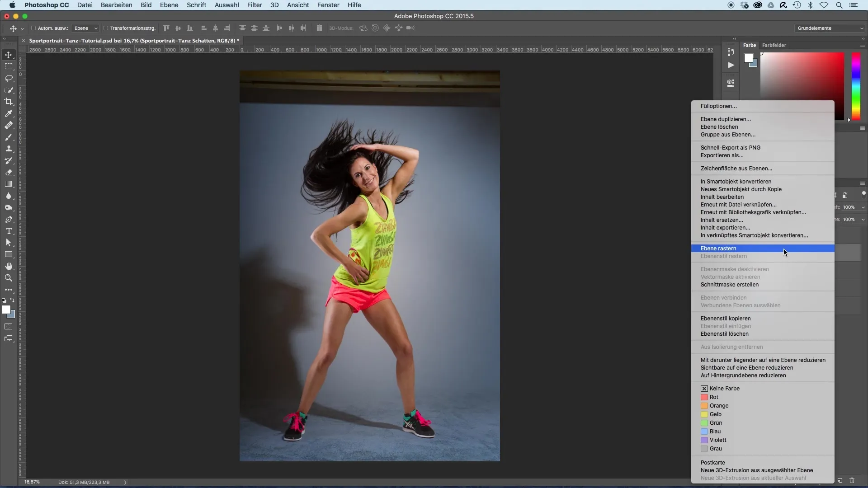868x488 pixels.
Task: Select Keine Farbe color label
Action: pos(720,389)
